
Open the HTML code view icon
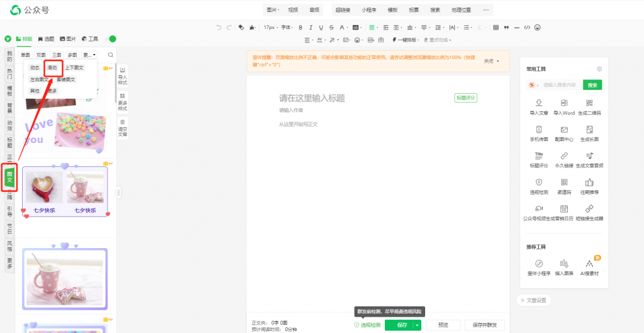pyautogui.click(x=527, y=28)
